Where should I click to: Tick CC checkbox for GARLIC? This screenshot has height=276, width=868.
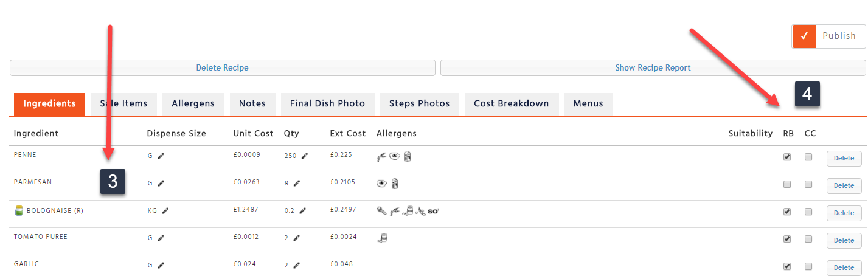click(808, 266)
